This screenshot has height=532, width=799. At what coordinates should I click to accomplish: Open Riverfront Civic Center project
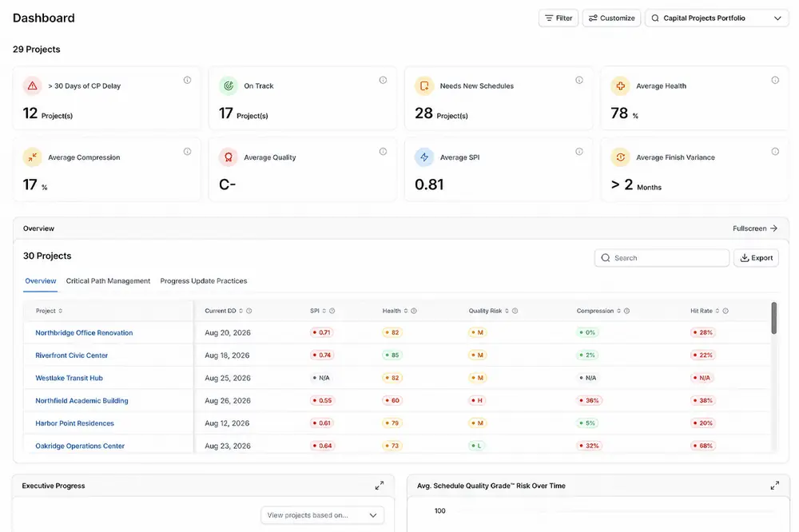(x=71, y=355)
